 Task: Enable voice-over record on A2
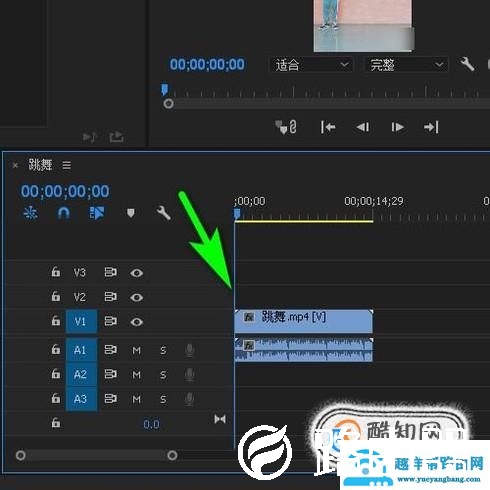coord(189,375)
